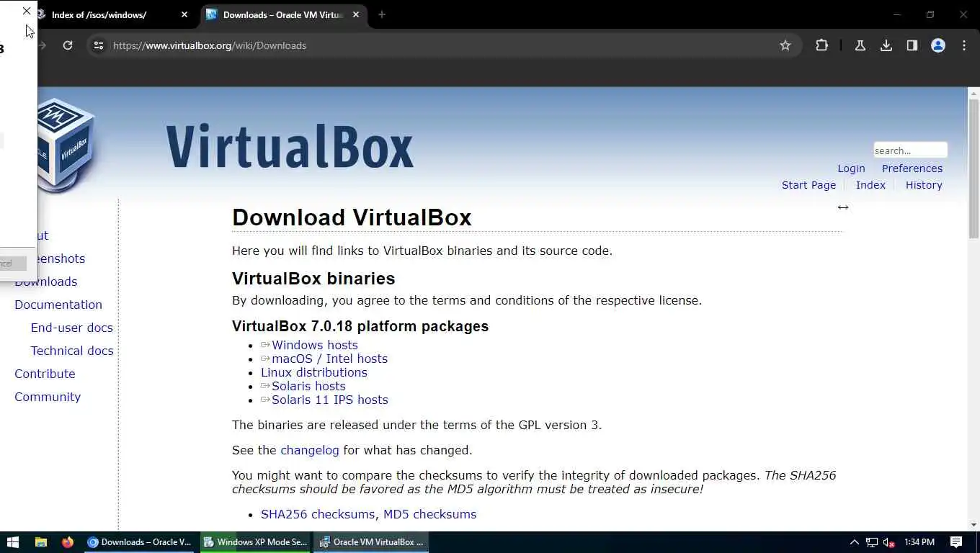The image size is (980, 553).
Task: Close the Index of /isos/windows/ tab
Action: click(x=184, y=14)
